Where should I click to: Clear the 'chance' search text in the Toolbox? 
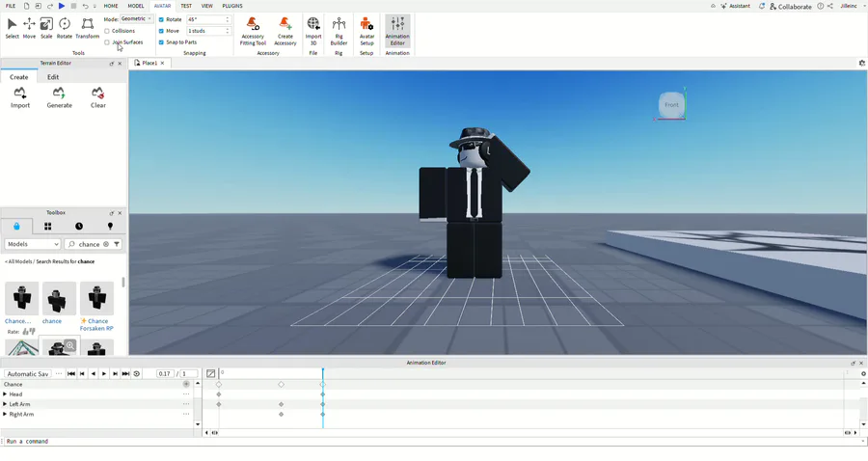106,244
